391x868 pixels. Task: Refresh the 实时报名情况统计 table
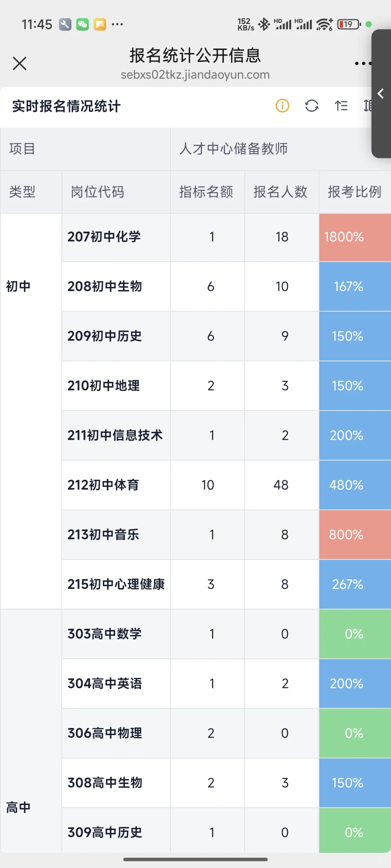(x=312, y=106)
